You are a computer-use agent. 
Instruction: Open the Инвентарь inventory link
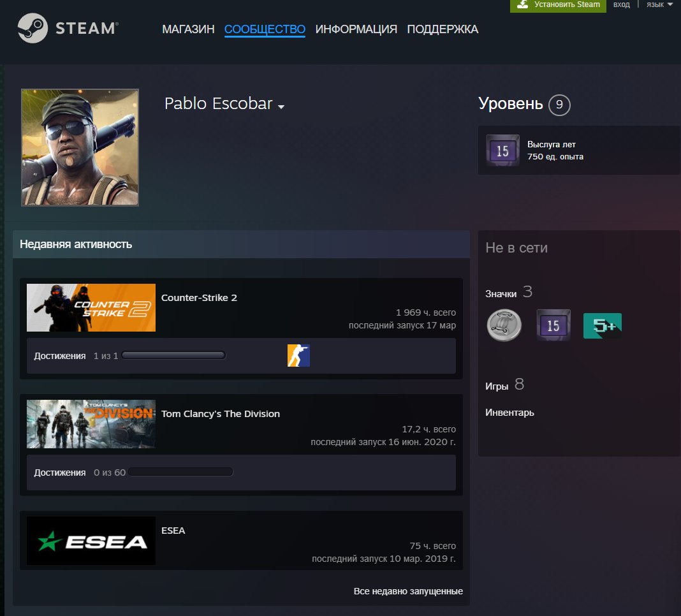[509, 413]
